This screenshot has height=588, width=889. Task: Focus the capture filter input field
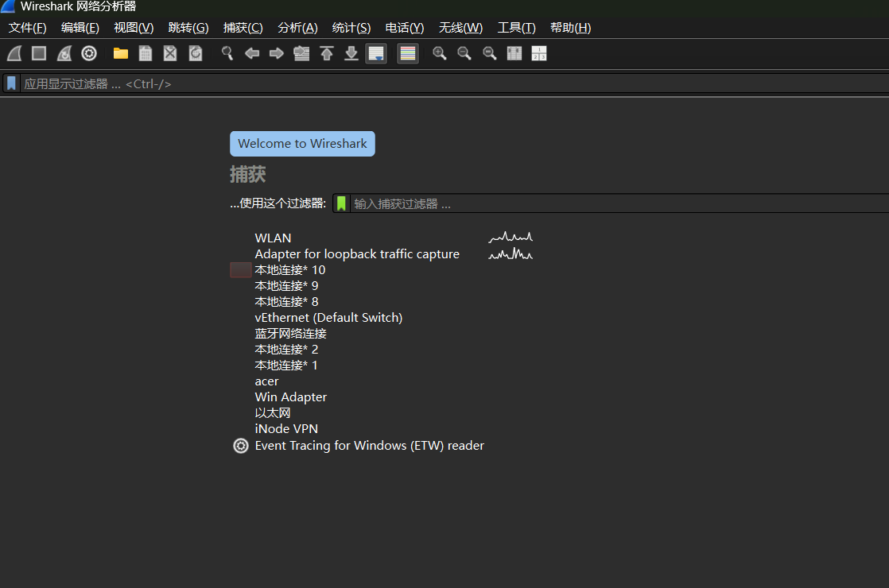tap(618, 203)
